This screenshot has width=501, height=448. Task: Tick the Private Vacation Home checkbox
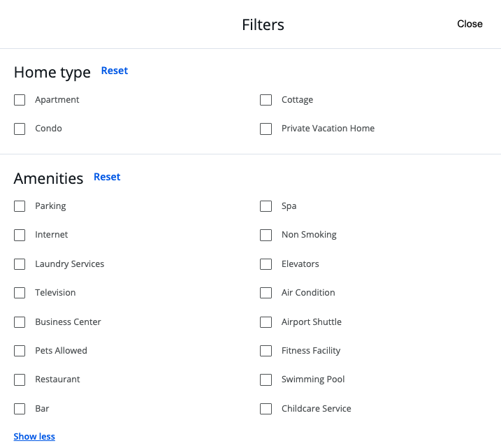pyautogui.click(x=266, y=129)
